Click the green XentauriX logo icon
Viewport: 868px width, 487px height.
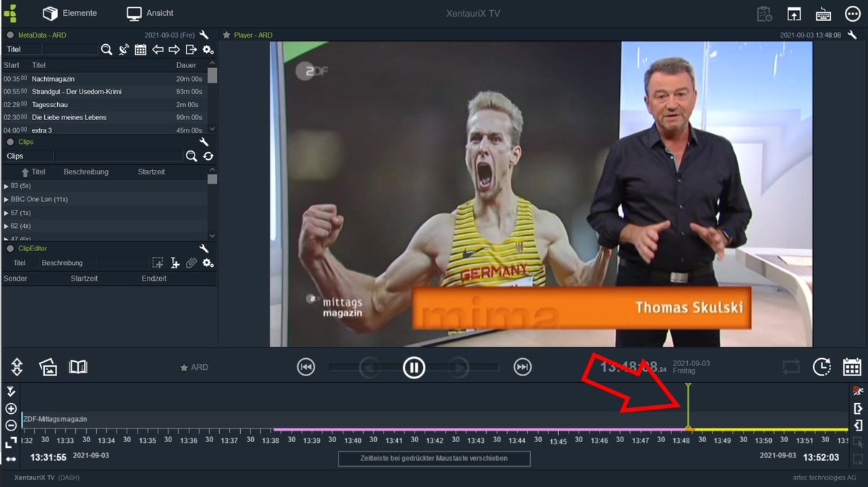point(11,13)
